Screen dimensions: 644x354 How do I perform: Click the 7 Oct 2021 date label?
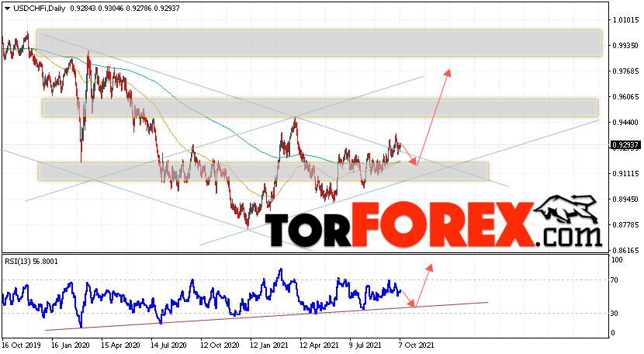click(417, 345)
